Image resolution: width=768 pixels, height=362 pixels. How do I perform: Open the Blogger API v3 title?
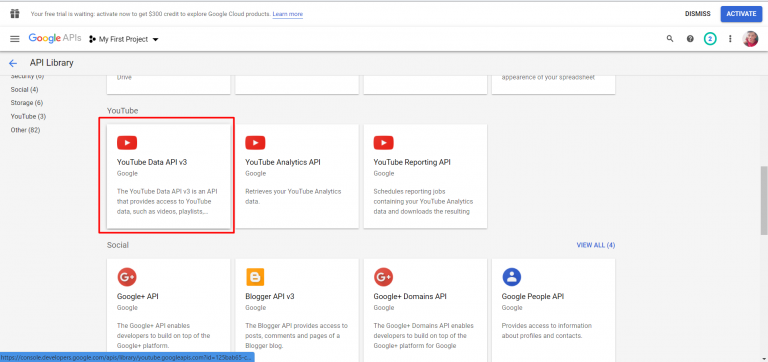pos(269,296)
